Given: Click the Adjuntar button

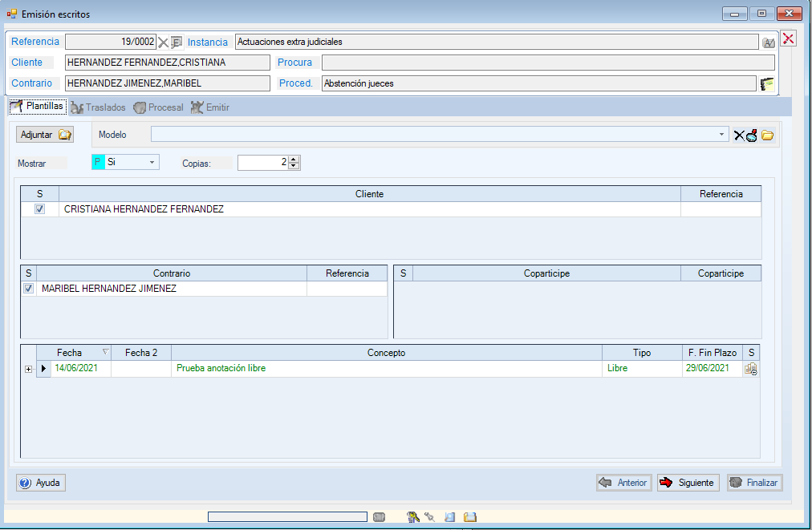Looking at the screenshot, I should [x=46, y=135].
